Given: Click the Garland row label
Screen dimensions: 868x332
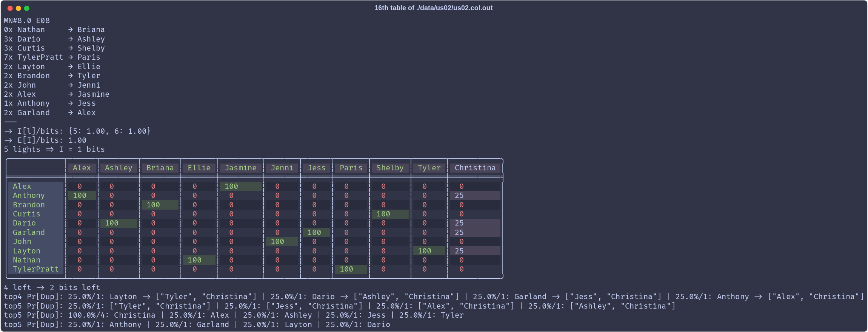Looking at the screenshot, I should click(36, 232).
